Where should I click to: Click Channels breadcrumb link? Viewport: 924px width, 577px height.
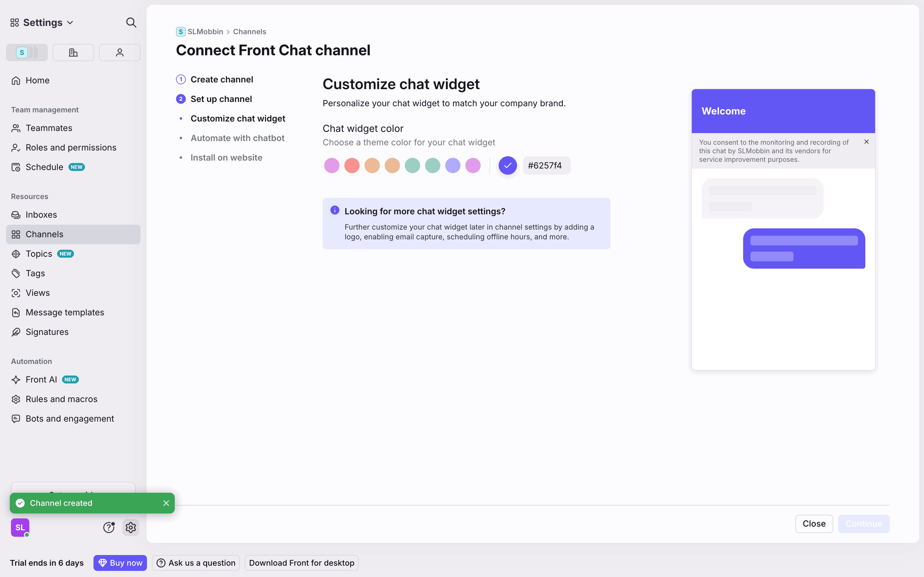click(x=249, y=32)
